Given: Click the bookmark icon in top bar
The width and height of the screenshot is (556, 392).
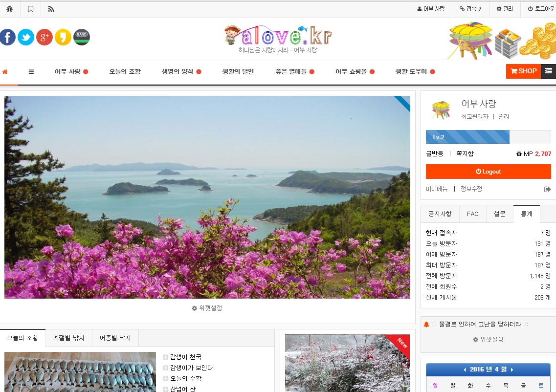Looking at the screenshot, I should [x=31, y=9].
